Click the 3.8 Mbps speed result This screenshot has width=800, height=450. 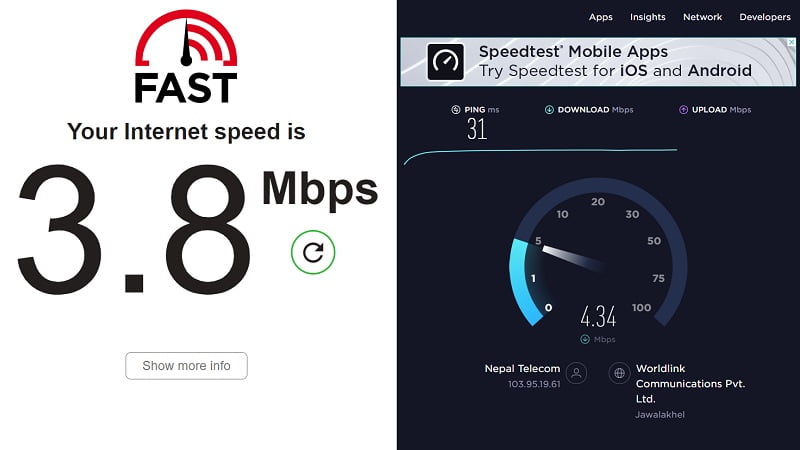[197, 229]
